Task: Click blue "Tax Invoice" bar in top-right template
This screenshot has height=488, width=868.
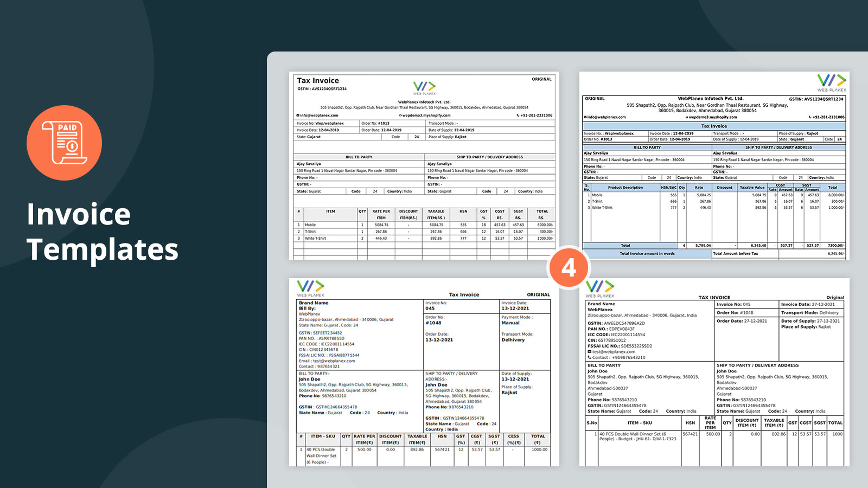Action: click(x=714, y=126)
